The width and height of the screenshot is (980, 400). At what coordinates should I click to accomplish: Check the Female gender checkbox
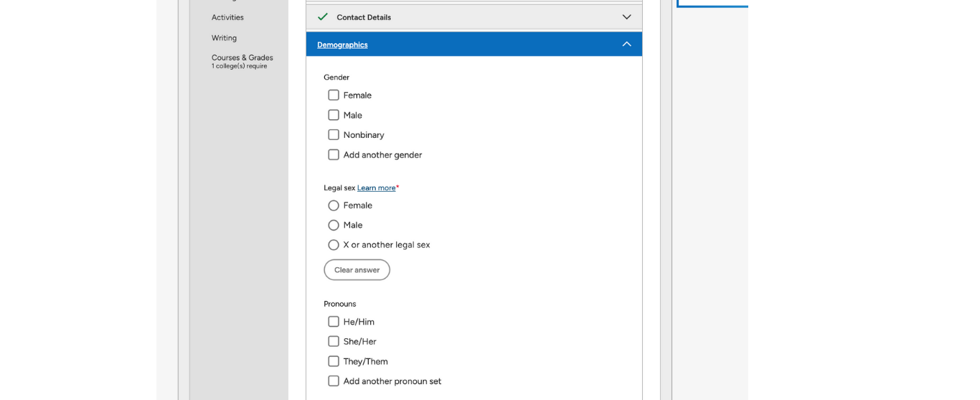click(x=334, y=95)
